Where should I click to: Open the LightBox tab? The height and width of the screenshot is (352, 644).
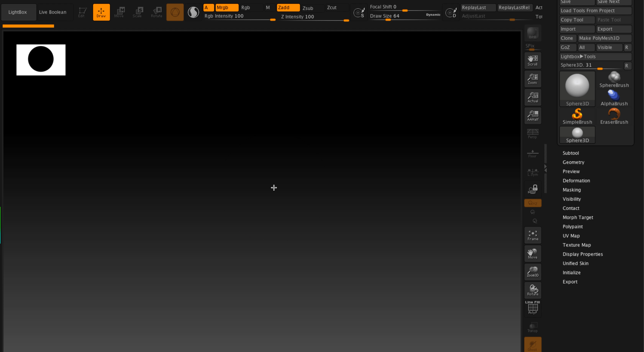tap(17, 12)
